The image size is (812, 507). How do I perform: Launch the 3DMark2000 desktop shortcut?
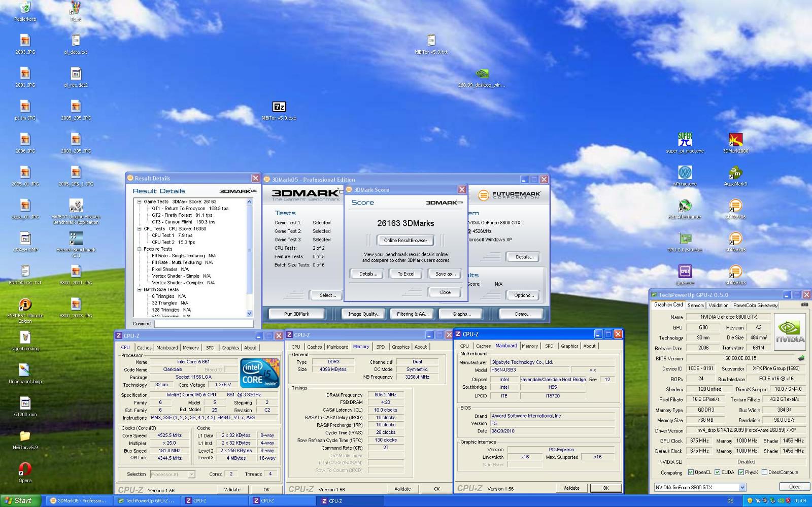tap(735, 143)
